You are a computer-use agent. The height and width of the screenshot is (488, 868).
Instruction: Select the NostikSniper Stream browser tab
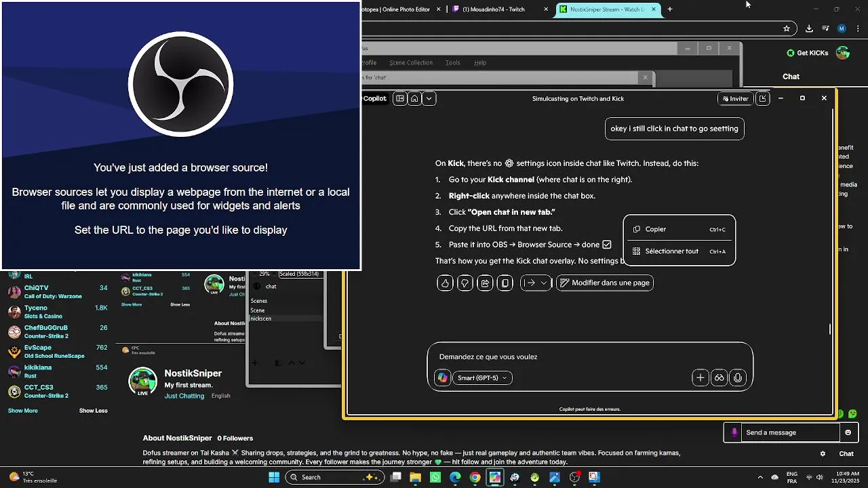click(x=608, y=9)
